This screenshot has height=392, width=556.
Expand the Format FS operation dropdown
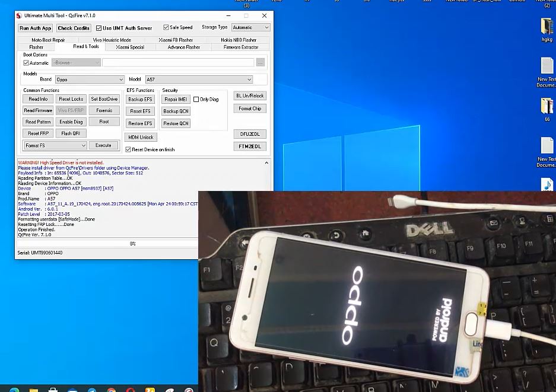55,145
